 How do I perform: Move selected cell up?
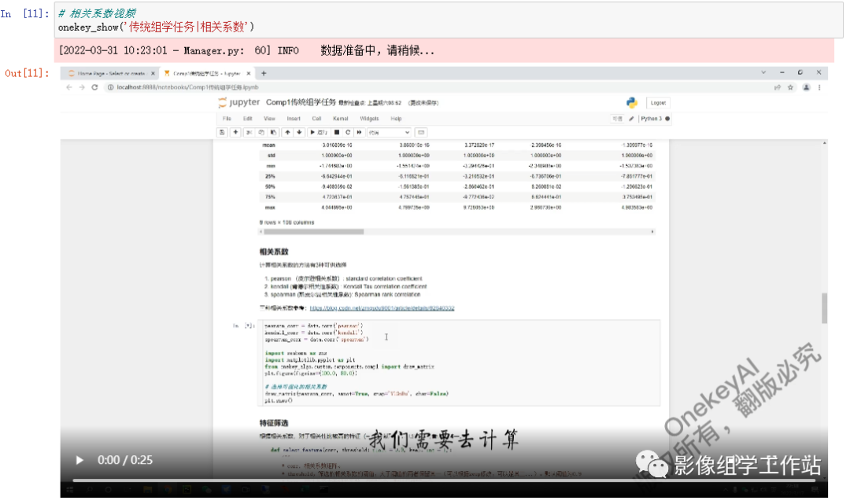[x=287, y=132]
